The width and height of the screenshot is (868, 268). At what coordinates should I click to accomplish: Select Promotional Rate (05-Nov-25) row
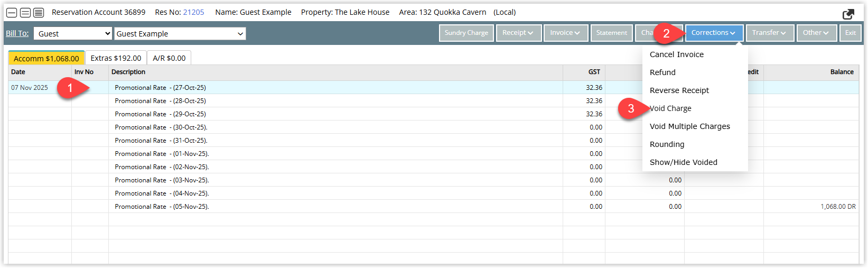[433, 207]
